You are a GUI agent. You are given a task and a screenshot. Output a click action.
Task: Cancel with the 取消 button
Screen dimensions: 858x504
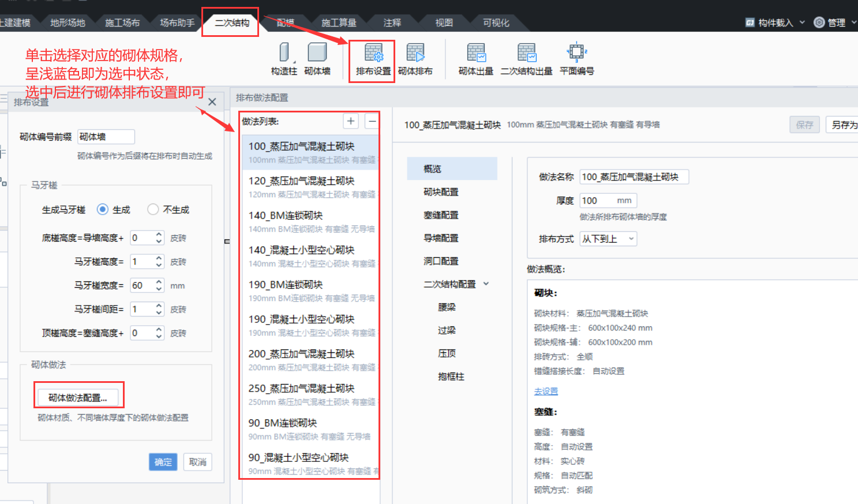click(x=197, y=462)
